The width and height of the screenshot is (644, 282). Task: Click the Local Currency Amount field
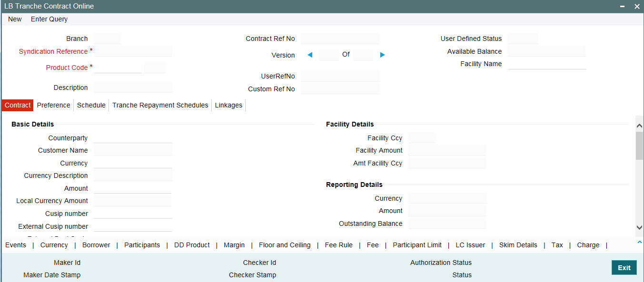(x=133, y=201)
